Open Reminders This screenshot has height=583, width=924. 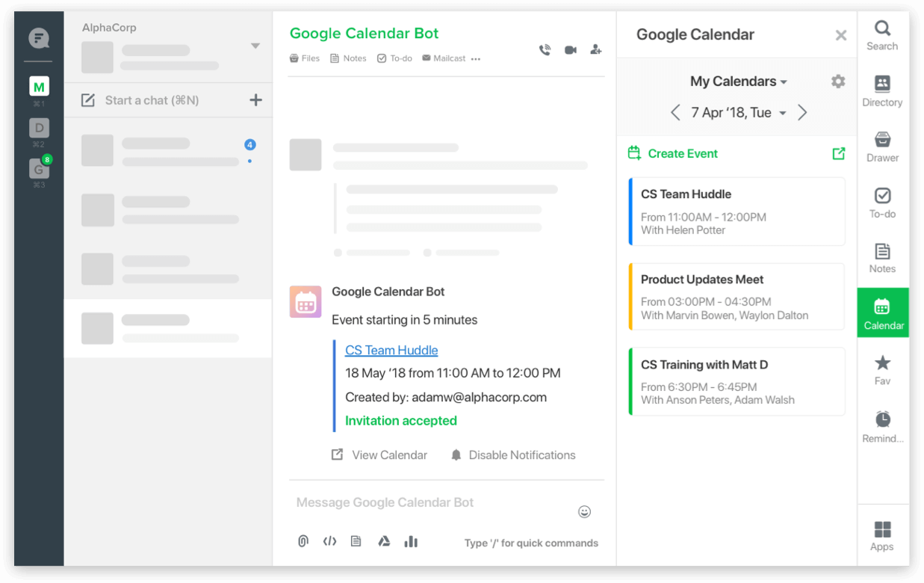(x=882, y=428)
